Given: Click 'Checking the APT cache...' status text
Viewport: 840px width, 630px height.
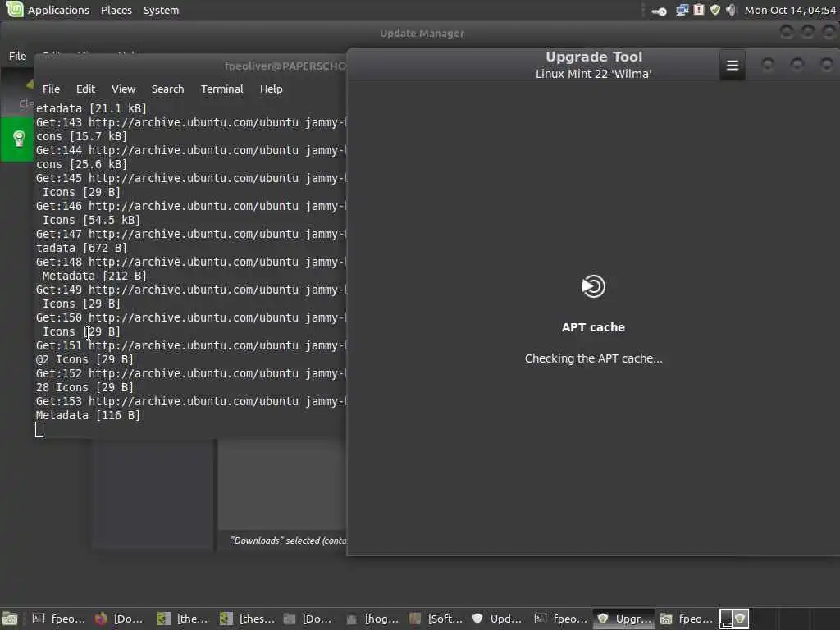Looking at the screenshot, I should coord(594,358).
